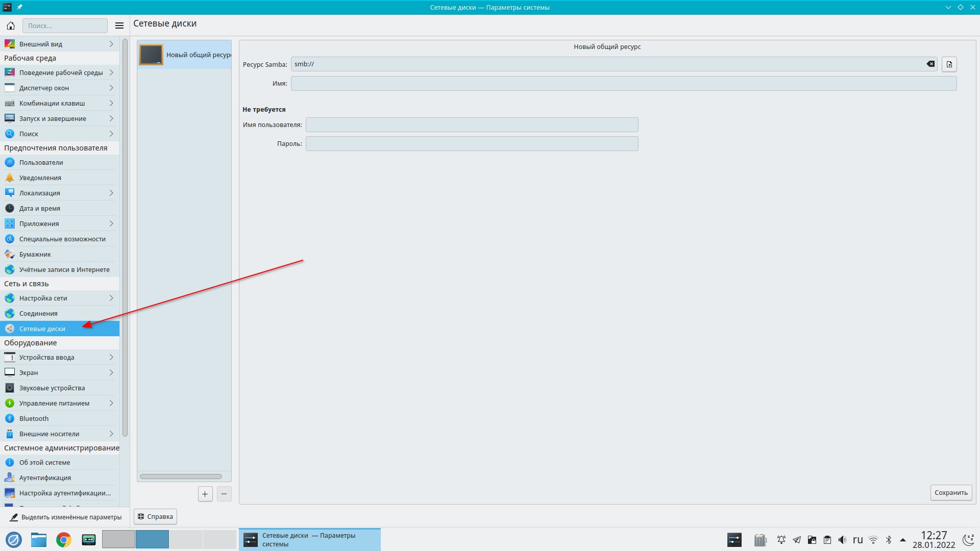This screenshot has height=551, width=980.
Task: Open Соединения settings page
Action: coord(38,313)
